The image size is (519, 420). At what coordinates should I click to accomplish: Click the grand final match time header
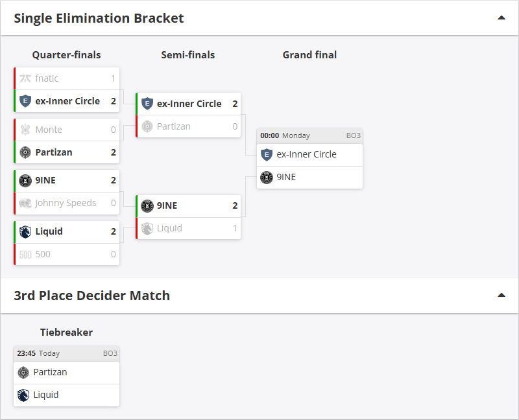tap(309, 135)
